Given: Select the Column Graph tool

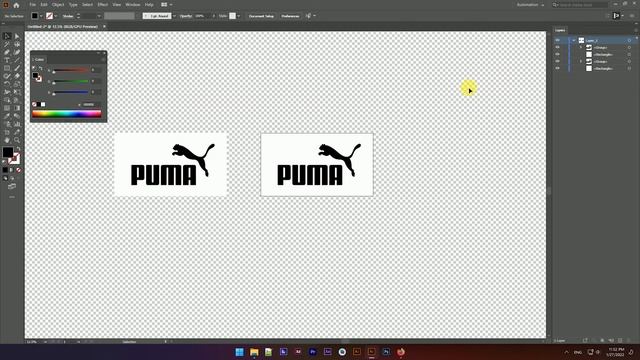Looking at the screenshot, I should click(x=17, y=124).
